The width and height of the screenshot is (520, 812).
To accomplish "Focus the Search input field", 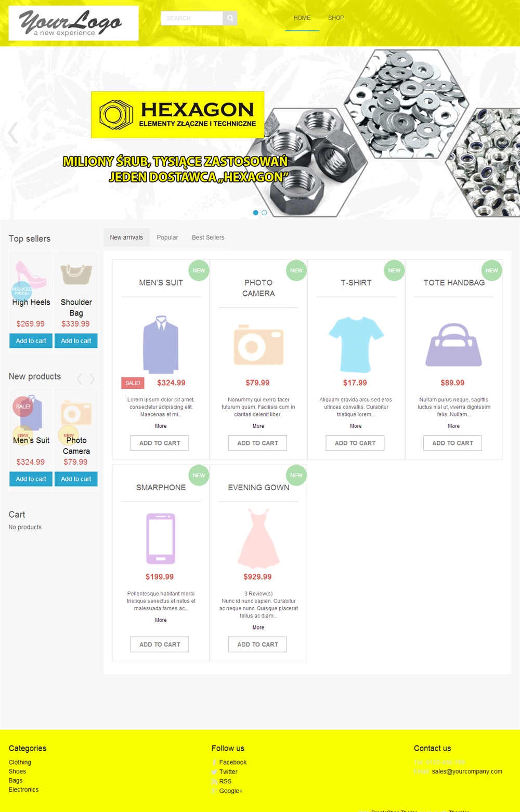I will click(x=192, y=18).
